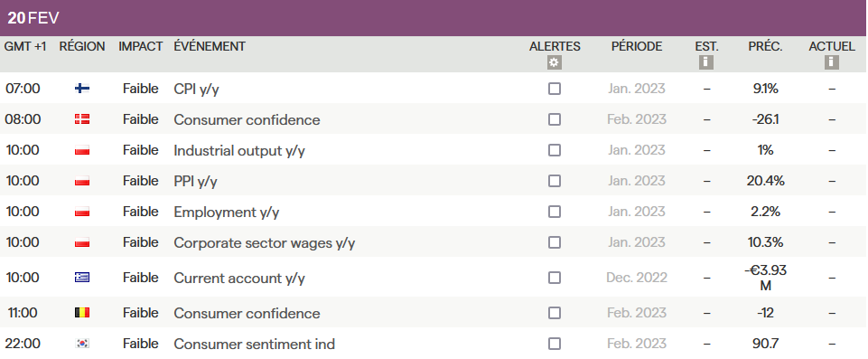Click the Finland flag icon

click(82, 89)
